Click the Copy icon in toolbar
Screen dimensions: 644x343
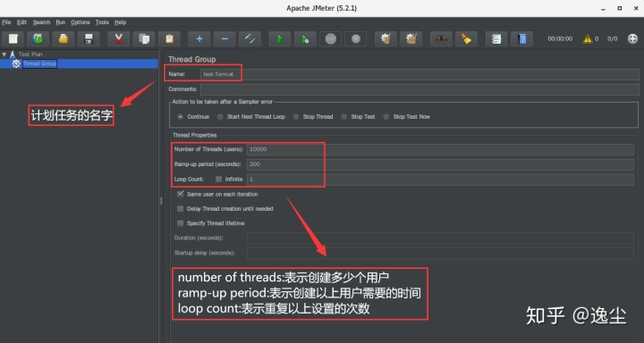(144, 39)
